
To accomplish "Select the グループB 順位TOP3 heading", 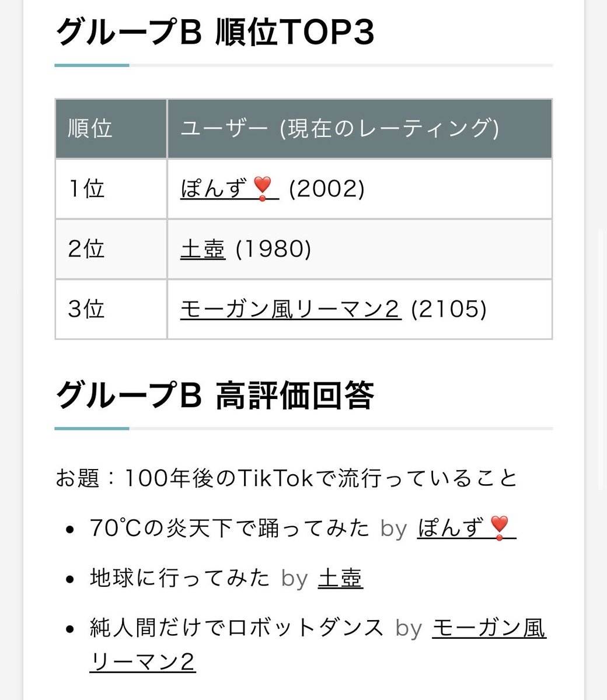I will pyautogui.click(x=215, y=33).
